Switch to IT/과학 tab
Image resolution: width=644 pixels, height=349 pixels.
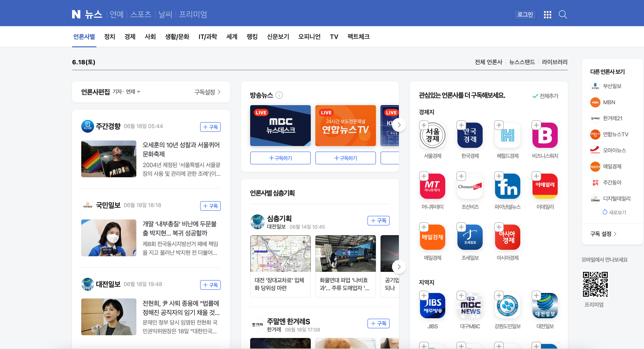coord(208,37)
